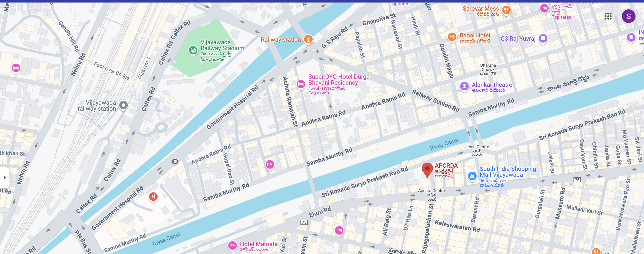Open the G3 Raj Yuvraj theatre pin
Viewport: 644px width, 254px height.
pos(543,39)
